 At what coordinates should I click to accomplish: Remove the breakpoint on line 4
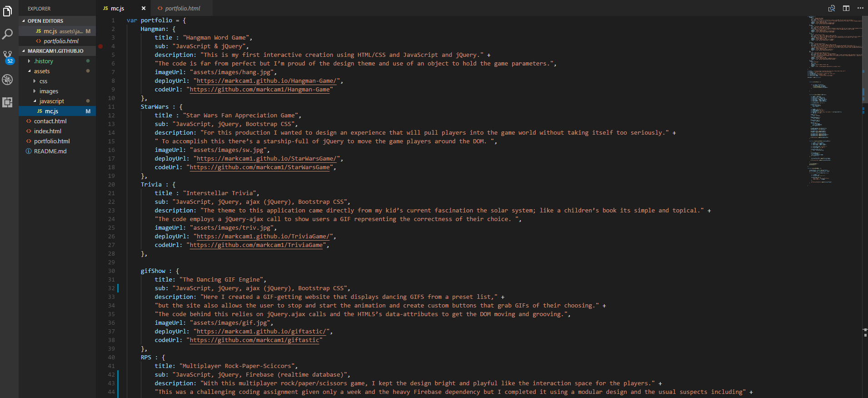[x=100, y=46]
